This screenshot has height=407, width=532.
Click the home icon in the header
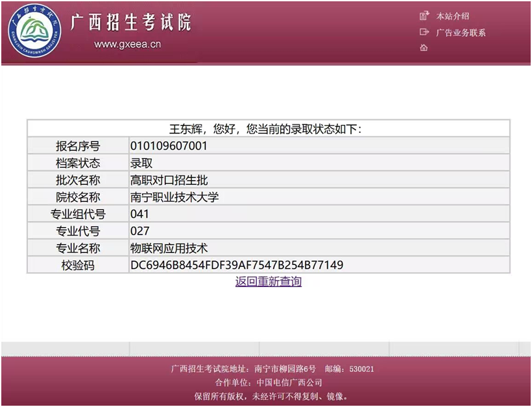(424, 48)
